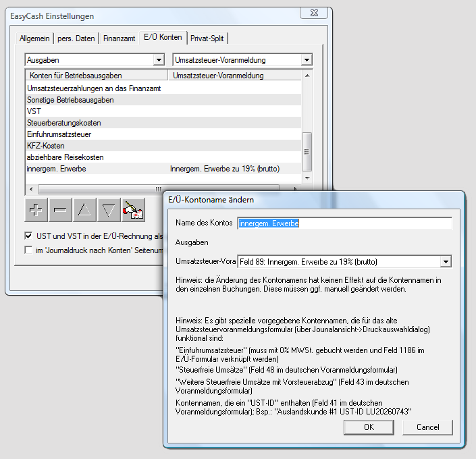The height and width of the screenshot is (459, 476).
Task: Select the E/Ü Konten tab
Action: click(x=163, y=37)
